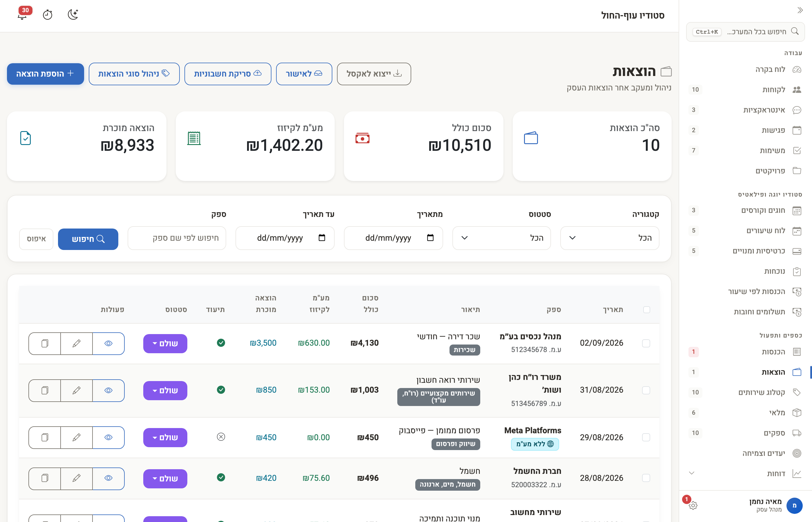Image resolution: width=812 pixels, height=522 pixels.
Task: Check the 02/09/2026 expense row checkbox
Action: pos(646,343)
